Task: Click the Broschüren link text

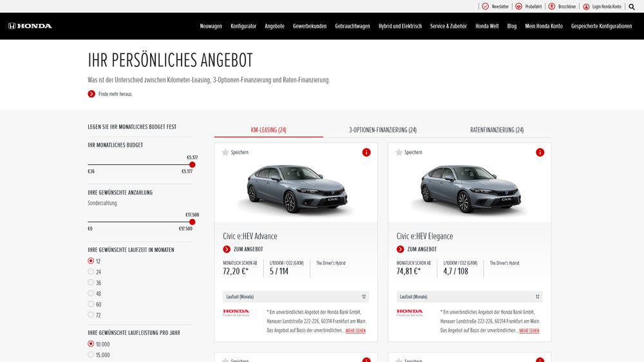Action: point(567,6)
